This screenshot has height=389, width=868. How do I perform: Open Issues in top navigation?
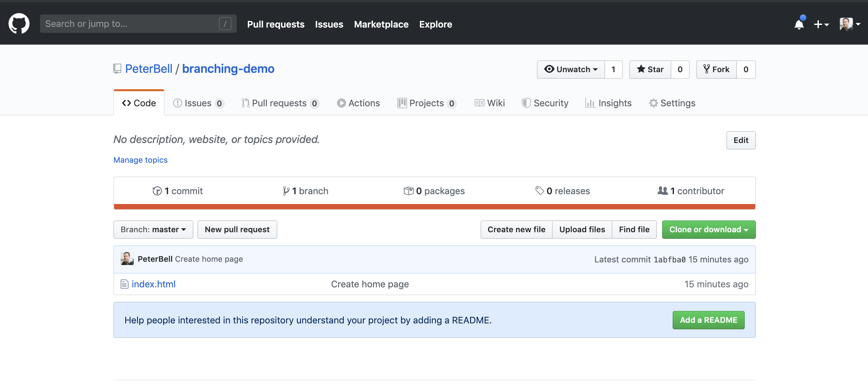[329, 24]
